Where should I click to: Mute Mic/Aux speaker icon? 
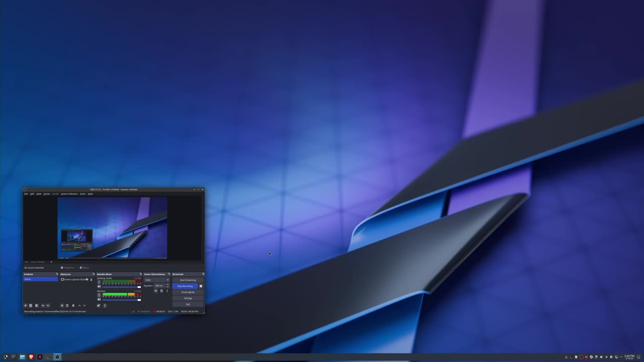(99, 299)
